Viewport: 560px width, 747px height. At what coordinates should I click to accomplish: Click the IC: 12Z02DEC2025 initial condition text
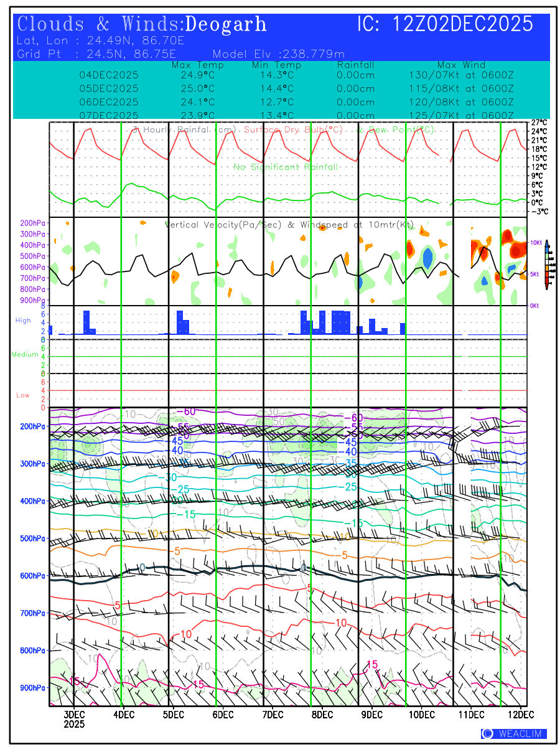(x=445, y=25)
